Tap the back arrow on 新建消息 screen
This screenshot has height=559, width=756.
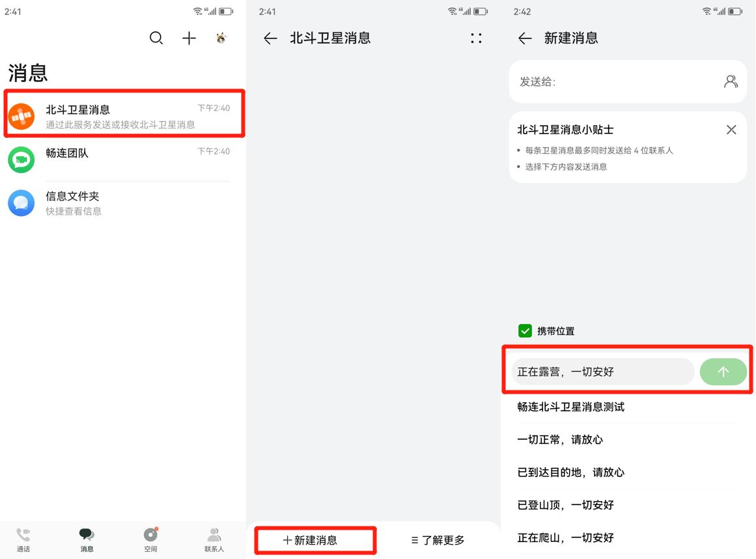pos(525,38)
